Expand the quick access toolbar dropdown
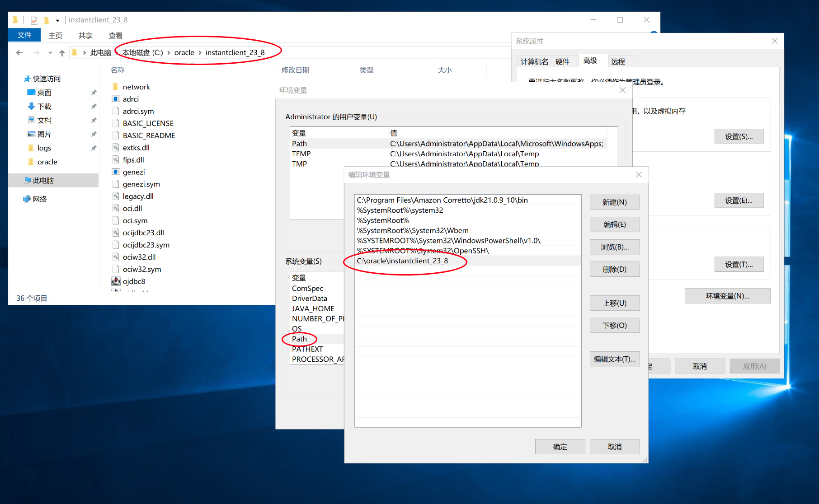 click(57, 20)
